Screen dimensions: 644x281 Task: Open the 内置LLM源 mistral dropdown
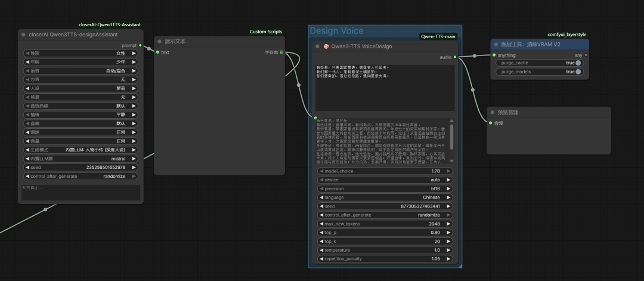[x=80, y=159]
